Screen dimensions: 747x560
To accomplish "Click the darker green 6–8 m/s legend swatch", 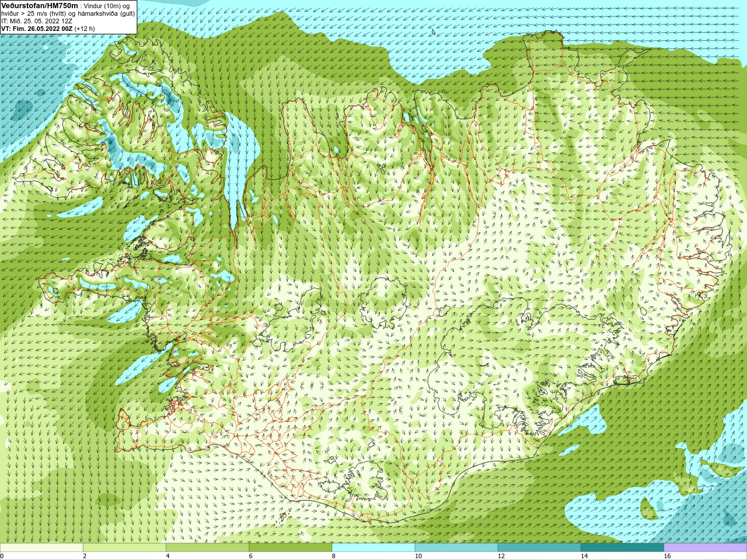I will click(290, 548).
